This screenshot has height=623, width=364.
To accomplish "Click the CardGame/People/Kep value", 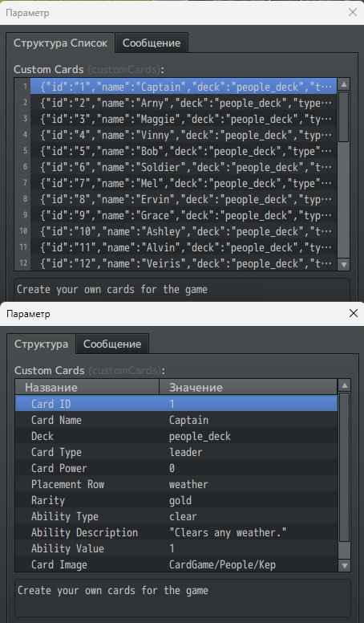I will click(222, 564).
